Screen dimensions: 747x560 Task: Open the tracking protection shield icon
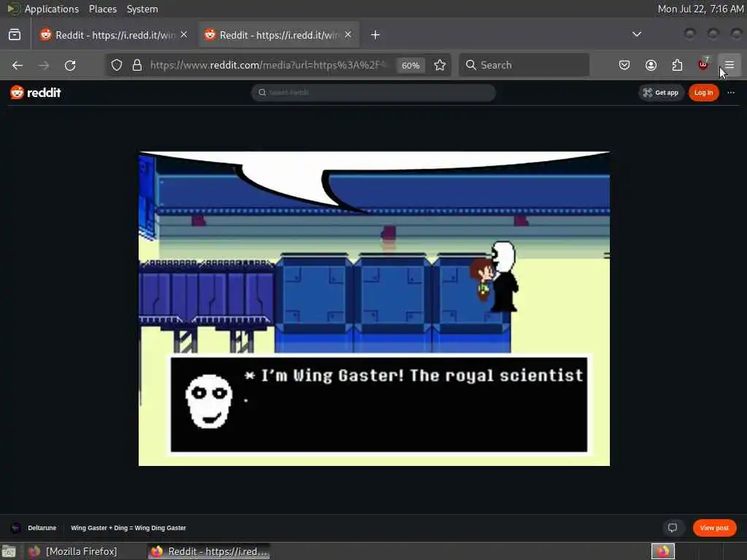[117, 65]
